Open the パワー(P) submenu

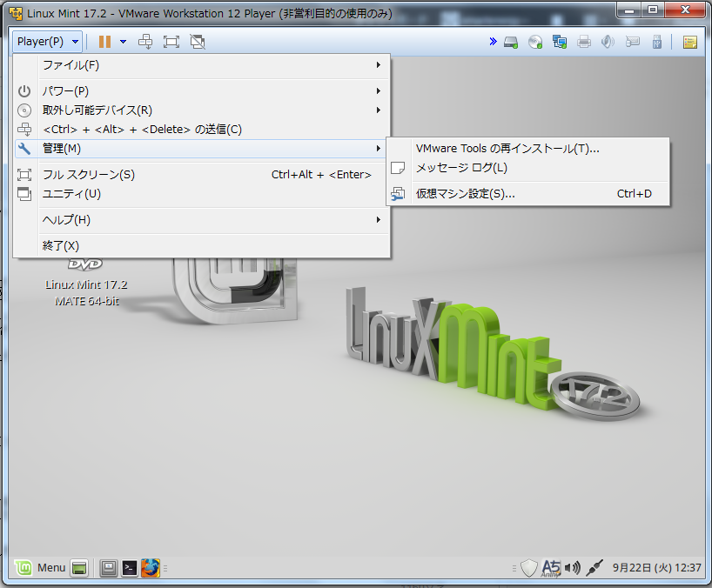coord(202,91)
